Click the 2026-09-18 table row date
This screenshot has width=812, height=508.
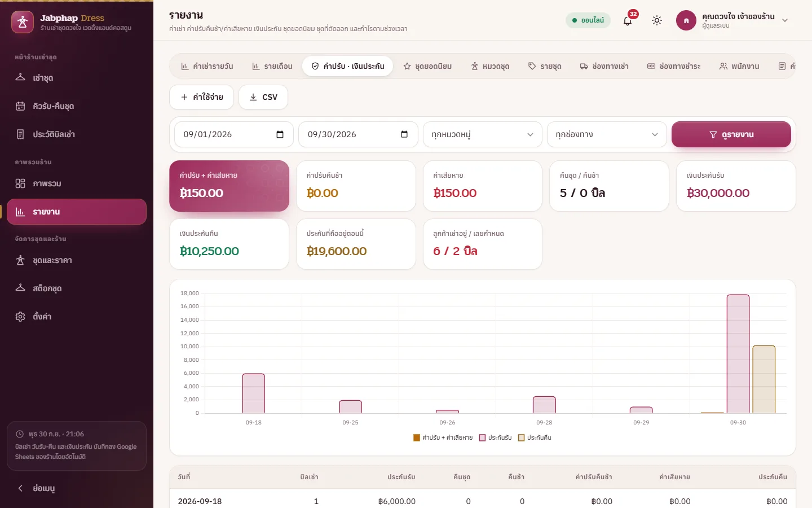point(200,501)
